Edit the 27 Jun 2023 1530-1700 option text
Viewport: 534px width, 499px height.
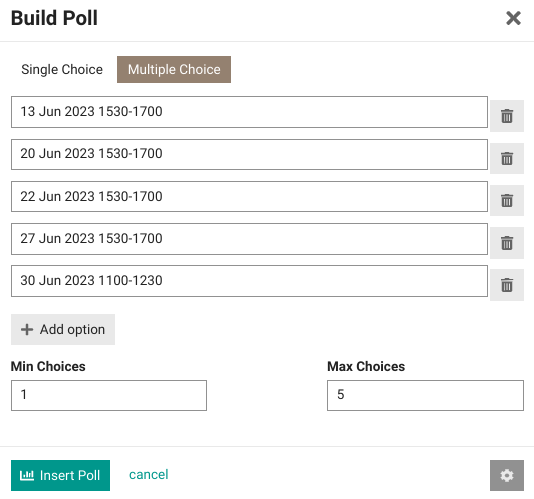(249, 239)
